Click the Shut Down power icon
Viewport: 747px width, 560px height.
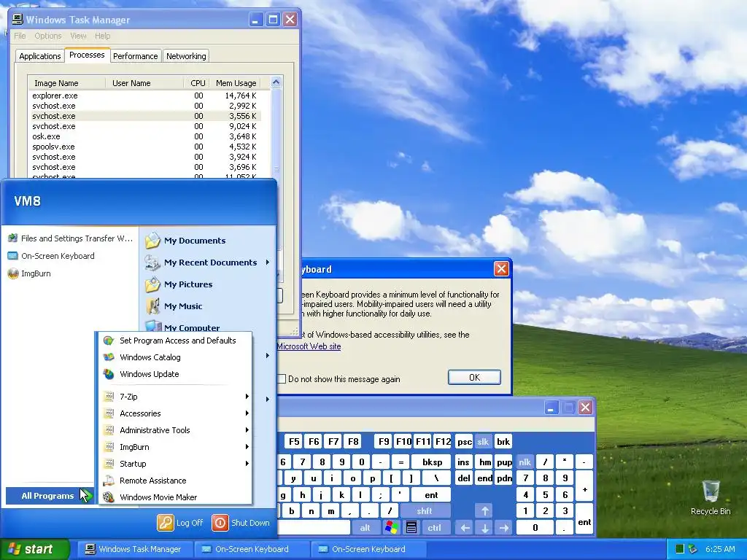pos(220,522)
